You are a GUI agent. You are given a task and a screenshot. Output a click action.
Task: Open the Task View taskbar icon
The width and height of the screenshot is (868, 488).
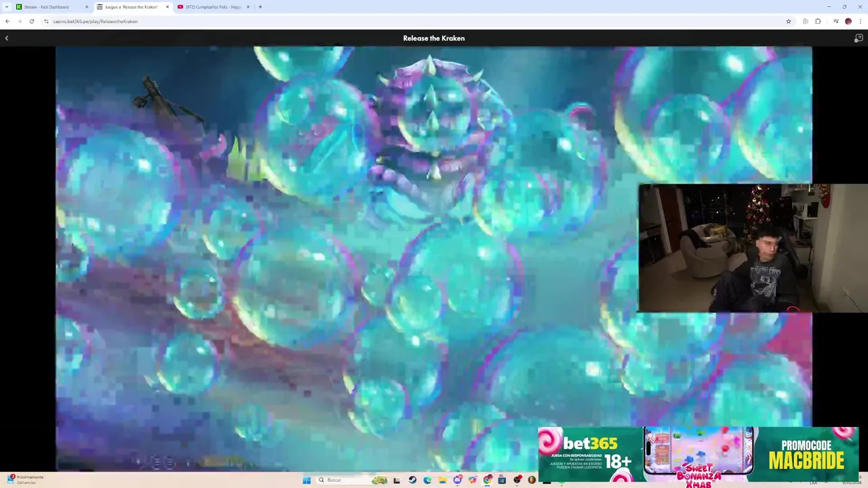397,480
